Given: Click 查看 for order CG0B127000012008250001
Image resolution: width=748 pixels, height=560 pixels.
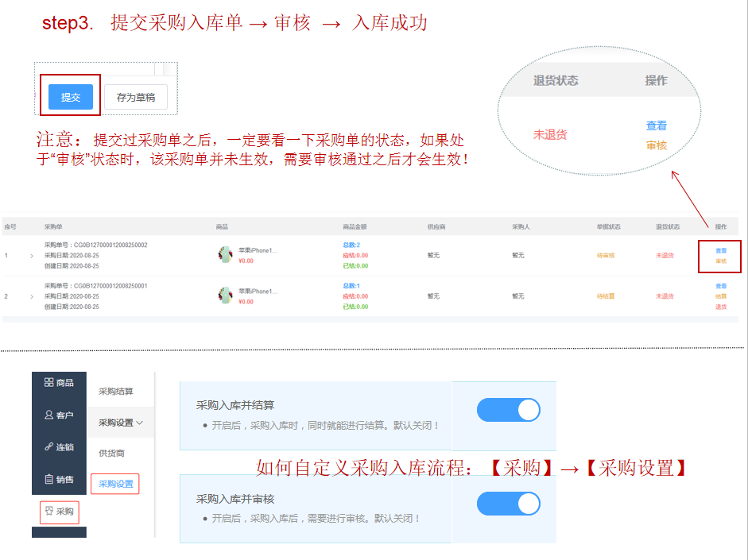Looking at the screenshot, I should click(721, 286).
